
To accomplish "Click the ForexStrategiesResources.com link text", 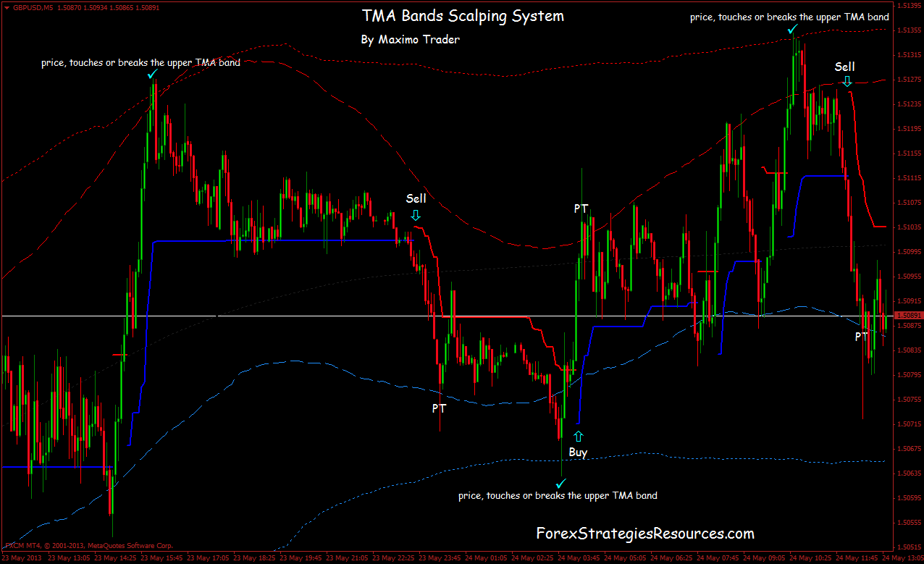I will [x=645, y=534].
